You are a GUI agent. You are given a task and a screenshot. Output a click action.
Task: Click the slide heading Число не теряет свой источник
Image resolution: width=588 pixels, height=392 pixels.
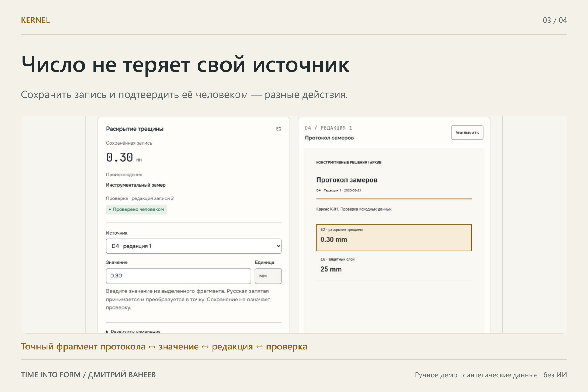tap(185, 65)
